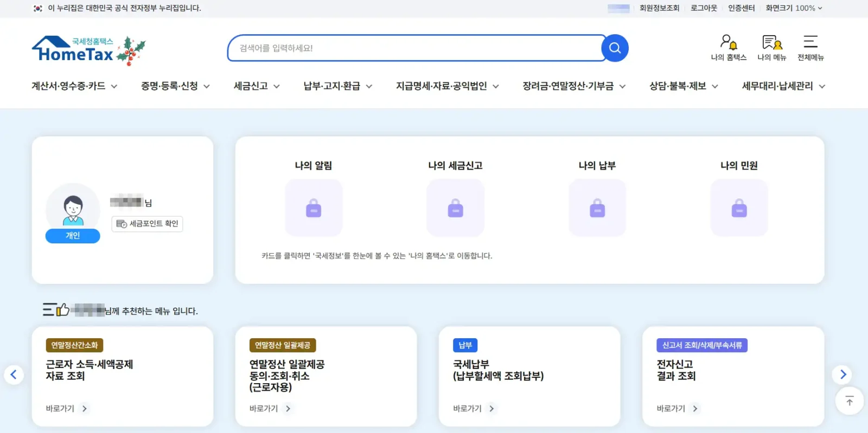Click arrow next to 국세납부 바로가기

pyautogui.click(x=492, y=409)
